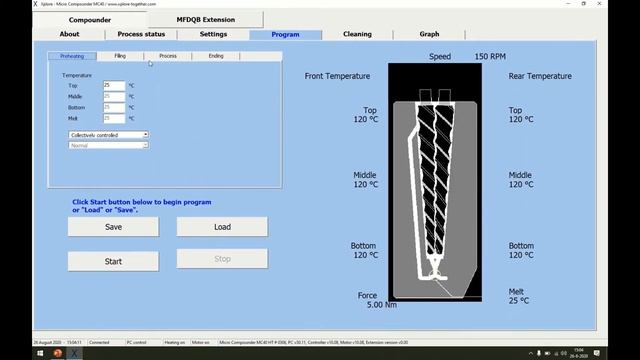The height and width of the screenshot is (360, 640).
Task: Open the Process status tab
Action: (x=141, y=34)
